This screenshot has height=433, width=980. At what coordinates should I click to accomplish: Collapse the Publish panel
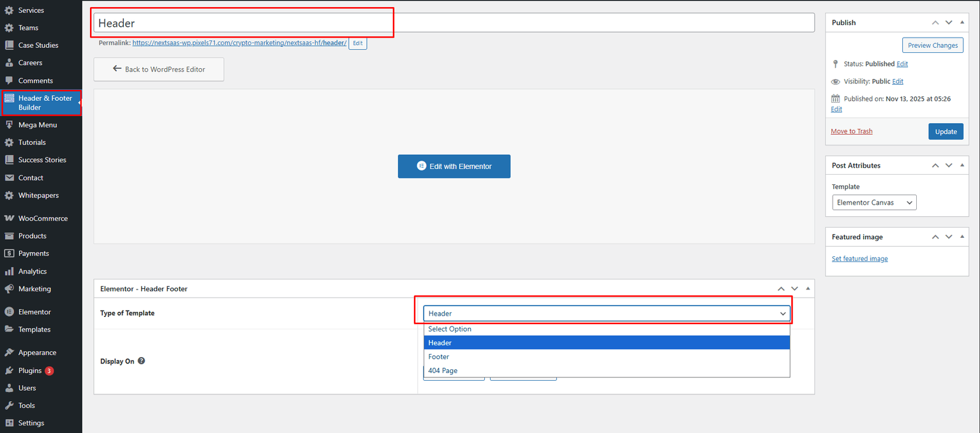[962, 22]
